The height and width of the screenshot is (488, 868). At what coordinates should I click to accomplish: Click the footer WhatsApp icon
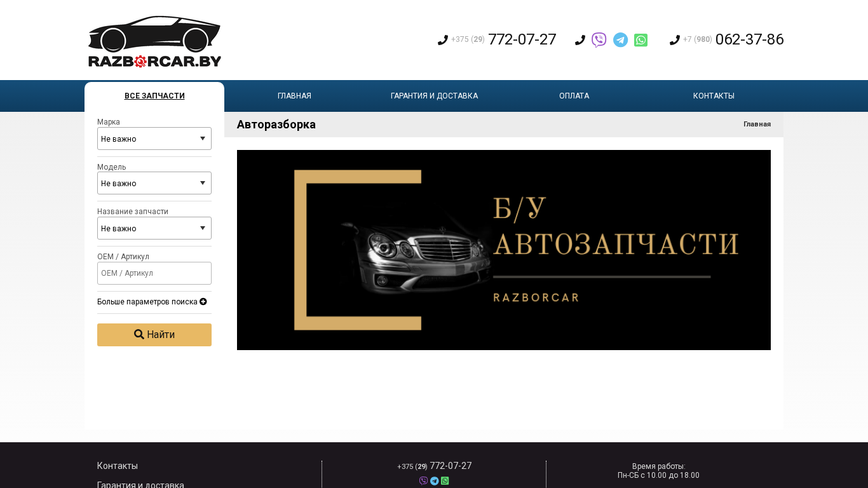pyautogui.click(x=445, y=481)
